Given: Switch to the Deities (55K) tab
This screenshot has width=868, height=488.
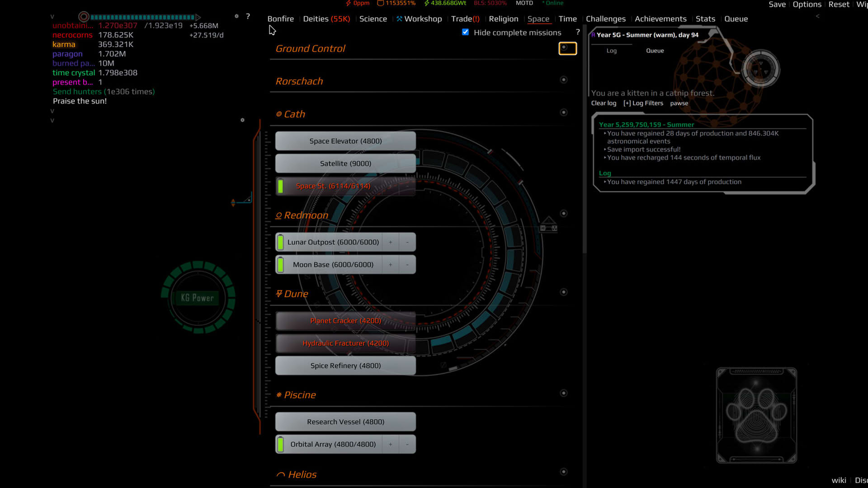Looking at the screenshot, I should point(326,19).
